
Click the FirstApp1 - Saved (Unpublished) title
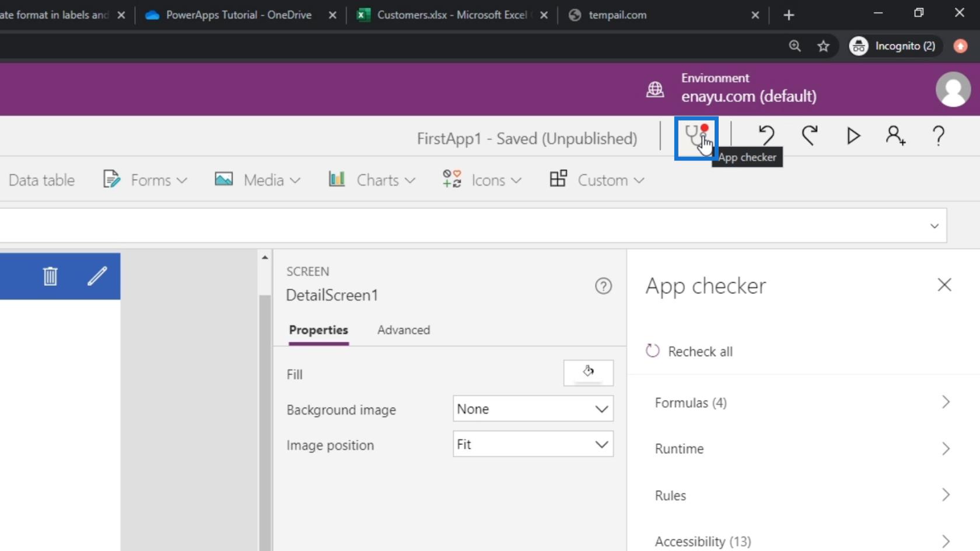pyautogui.click(x=527, y=139)
